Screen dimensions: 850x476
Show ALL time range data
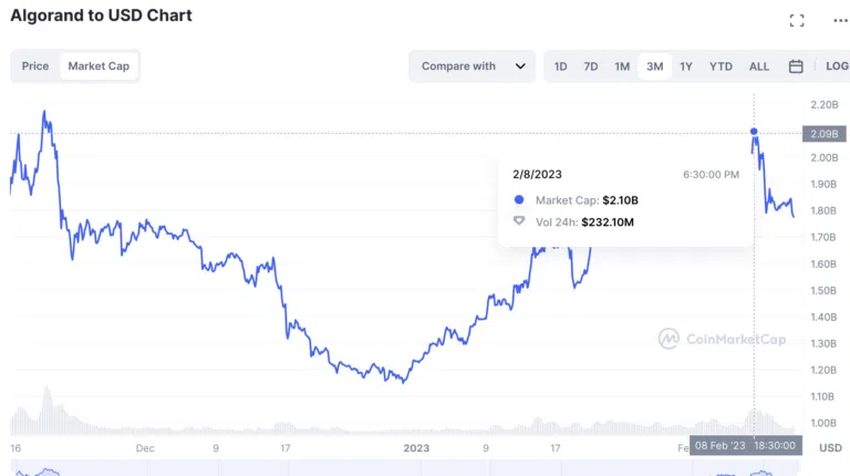[x=759, y=67]
